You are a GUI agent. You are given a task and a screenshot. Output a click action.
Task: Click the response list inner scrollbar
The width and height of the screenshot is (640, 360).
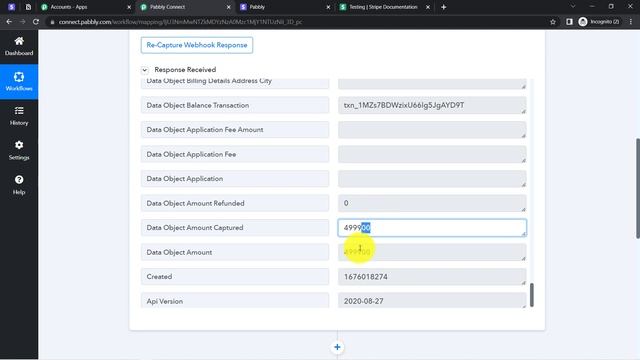[x=531, y=295]
